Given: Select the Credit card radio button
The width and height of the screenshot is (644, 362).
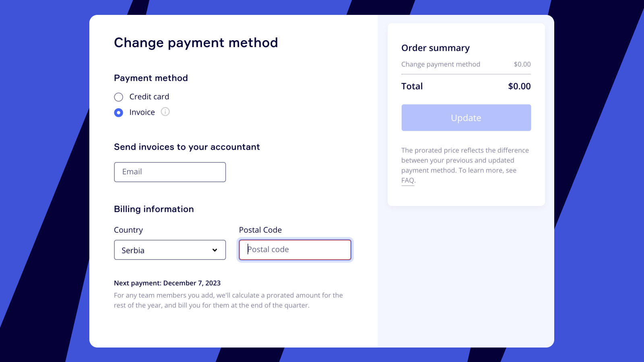Looking at the screenshot, I should click(x=118, y=97).
